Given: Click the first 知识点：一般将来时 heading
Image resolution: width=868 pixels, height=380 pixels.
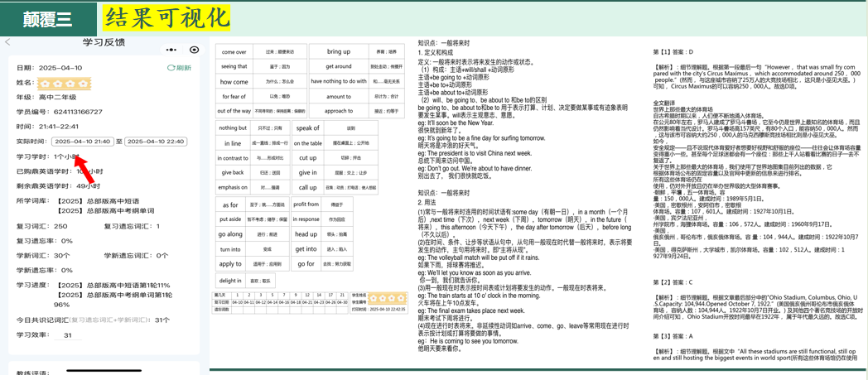Looking at the screenshot, I should point(443,42).
